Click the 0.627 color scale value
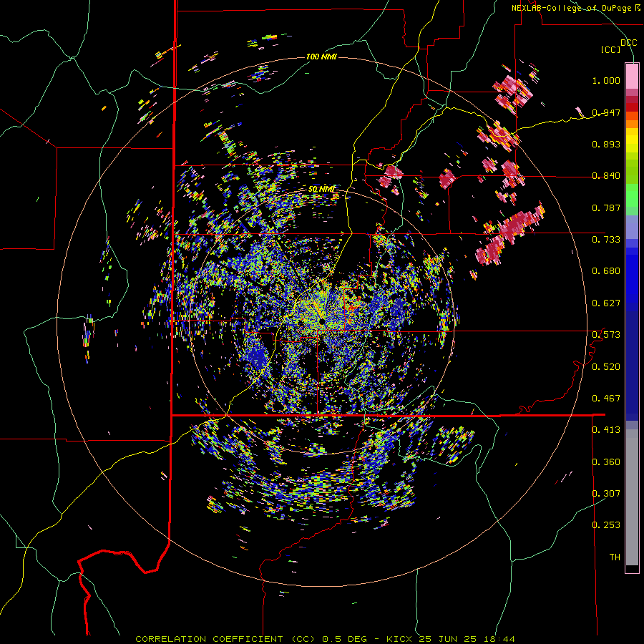Viewport: 644px width, 644px height. coord(606,303)
